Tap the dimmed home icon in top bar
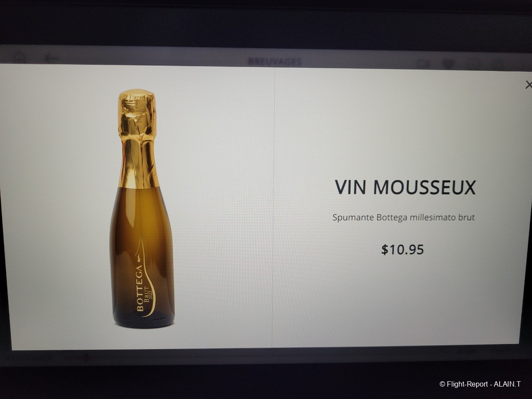This screenshot has width=532, height=399. point(18,58)
